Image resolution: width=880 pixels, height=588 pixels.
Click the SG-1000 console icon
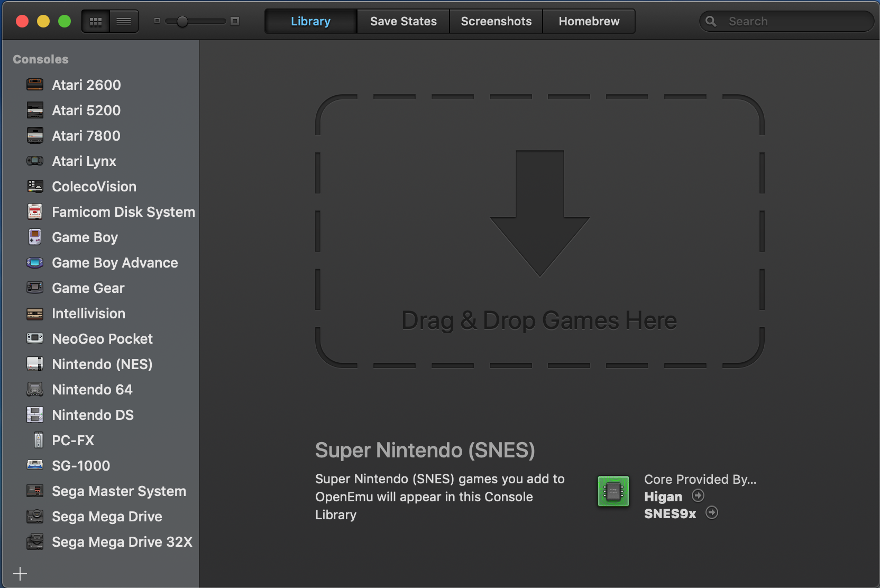35,465
